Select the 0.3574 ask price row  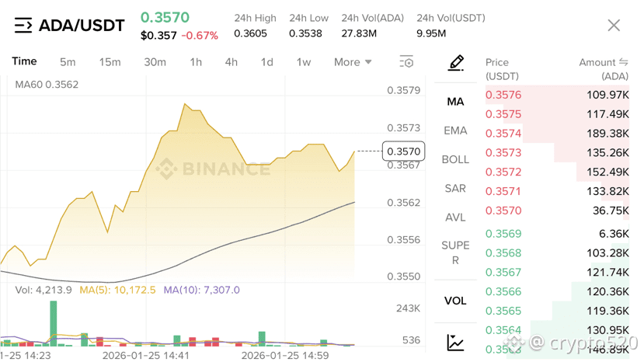tap(557, 134)
